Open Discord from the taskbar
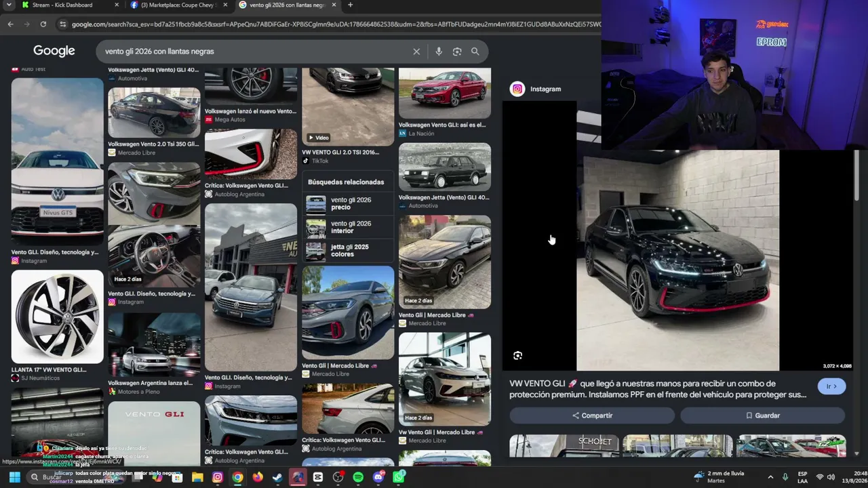 point(378,477)
